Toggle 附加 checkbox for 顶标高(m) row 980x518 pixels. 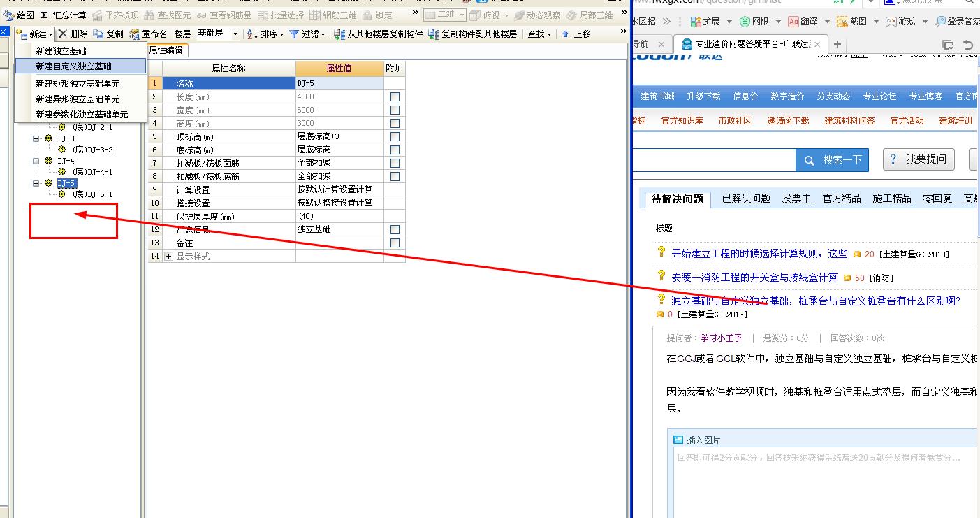pos(395,136)
